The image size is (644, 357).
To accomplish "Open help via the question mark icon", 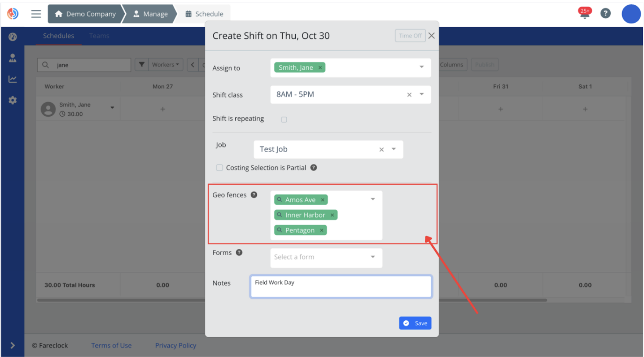I will [x=605, y=13].
